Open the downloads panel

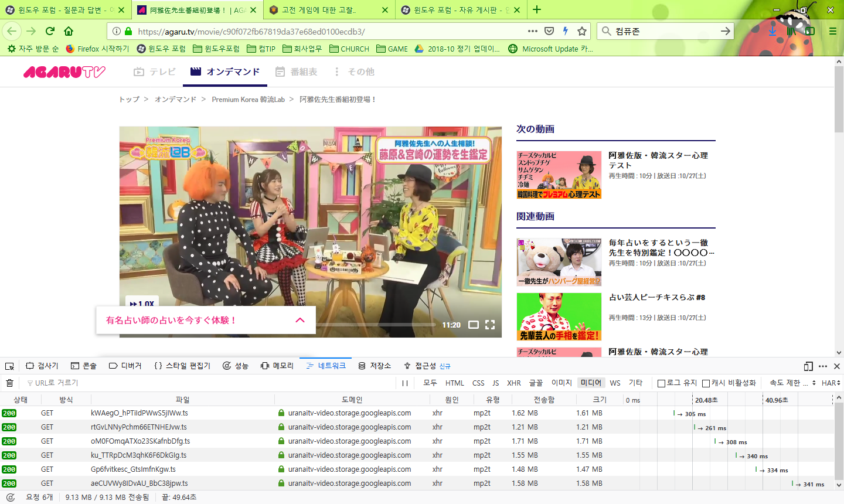772,31
